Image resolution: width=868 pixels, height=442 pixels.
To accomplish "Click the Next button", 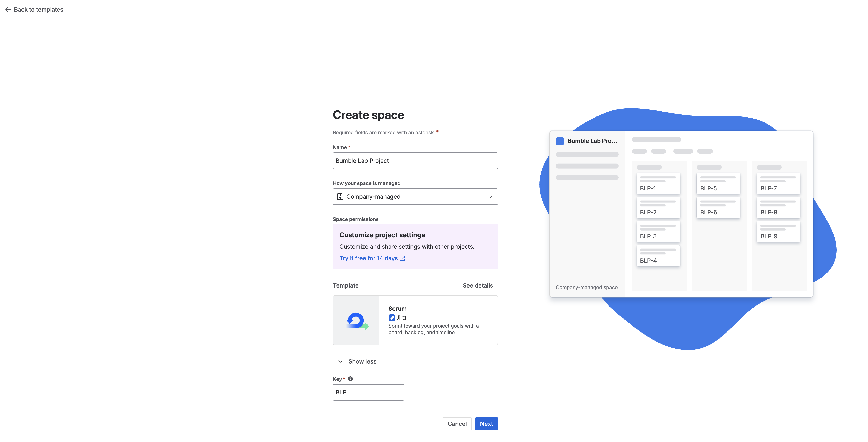I will (x=486, y=424).
